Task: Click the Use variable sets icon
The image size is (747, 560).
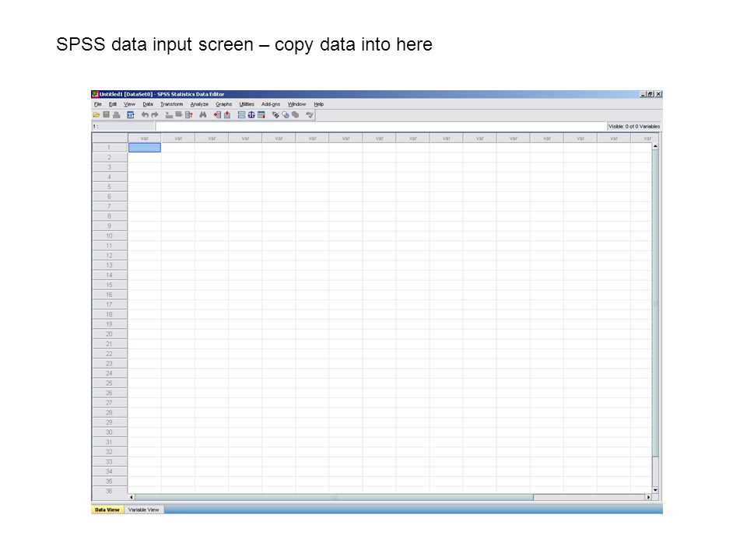Action: click(286, 115)
